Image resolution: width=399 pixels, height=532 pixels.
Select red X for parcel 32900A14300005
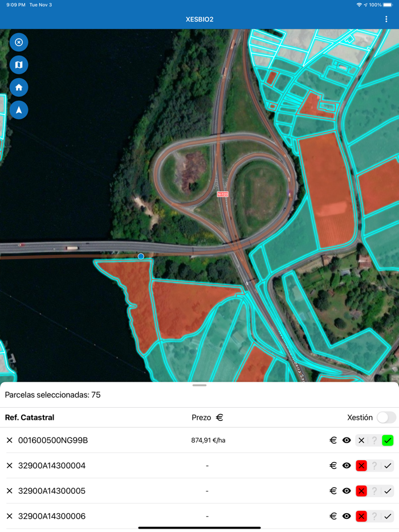(x=361, y=491)
